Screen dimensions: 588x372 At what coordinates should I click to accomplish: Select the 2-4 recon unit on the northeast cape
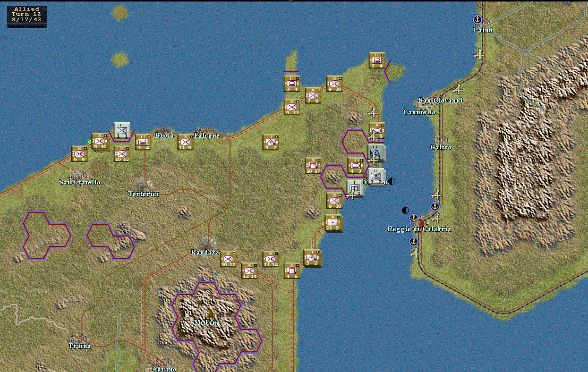[x=377, y=61]
